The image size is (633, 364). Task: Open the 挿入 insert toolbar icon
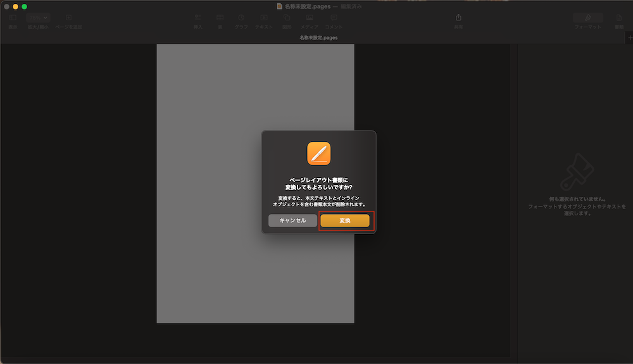[197, 18]
